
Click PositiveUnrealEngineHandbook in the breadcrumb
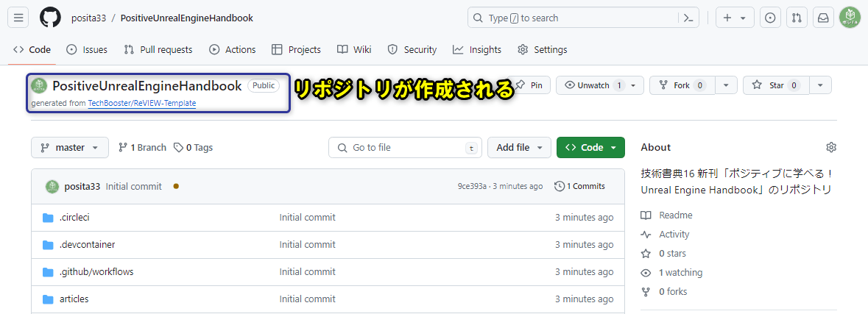tap(186, 18)
